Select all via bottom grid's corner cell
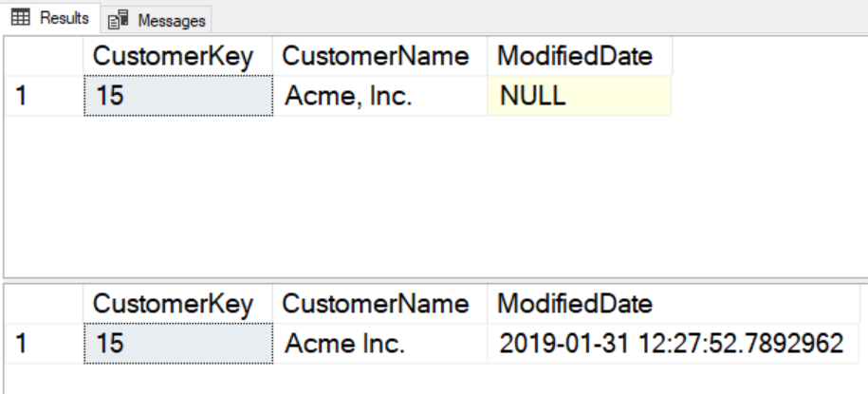868x394 pixels. 44,304
